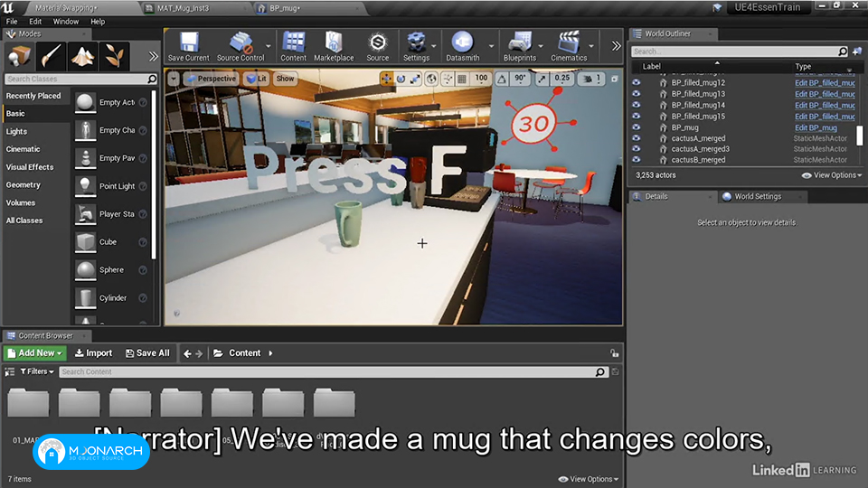The image size is (868, 488).
Task: Open the Lit view mode dropdown
Action: 256,79
